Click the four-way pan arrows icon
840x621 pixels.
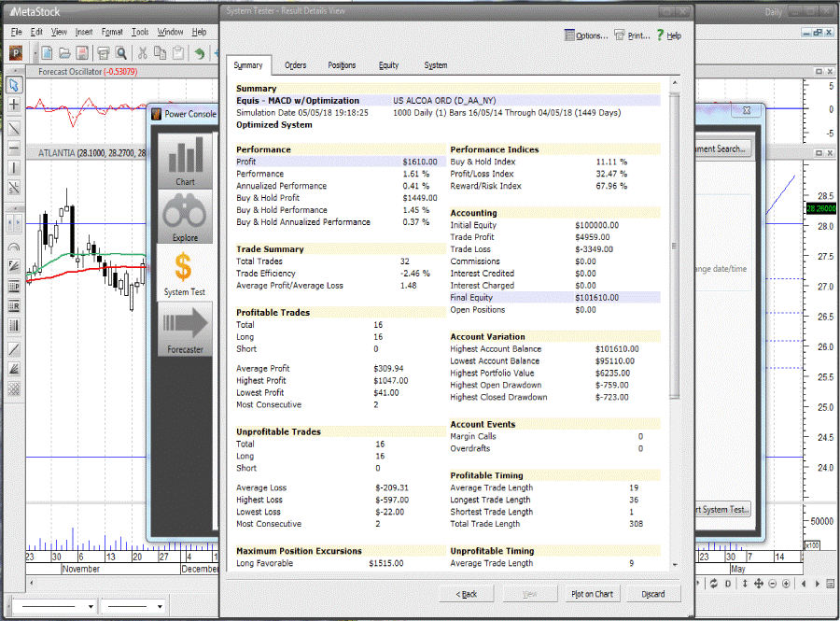pos(759,584)
